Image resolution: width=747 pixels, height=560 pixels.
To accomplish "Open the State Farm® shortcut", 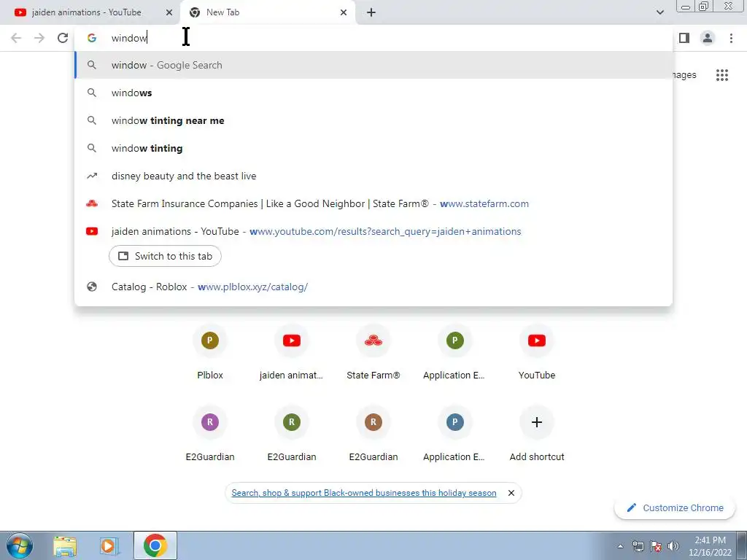I will (373, 351).
